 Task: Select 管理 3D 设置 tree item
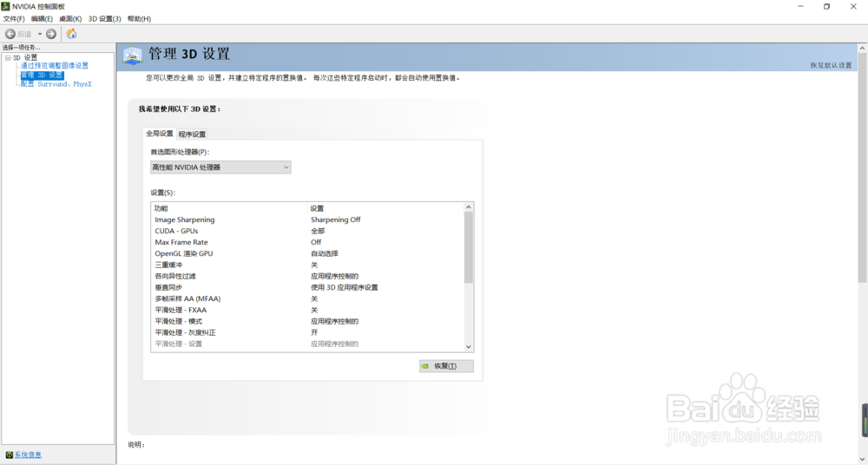point(42,75)
